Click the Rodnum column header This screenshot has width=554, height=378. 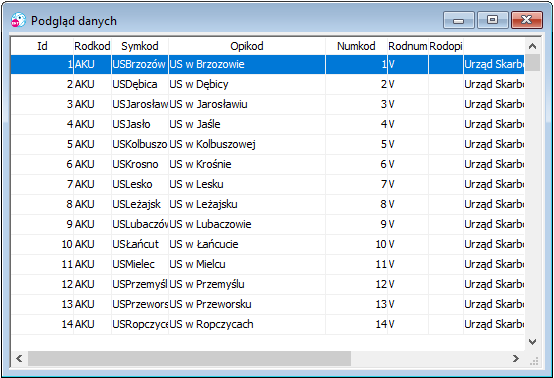(408, 46)
